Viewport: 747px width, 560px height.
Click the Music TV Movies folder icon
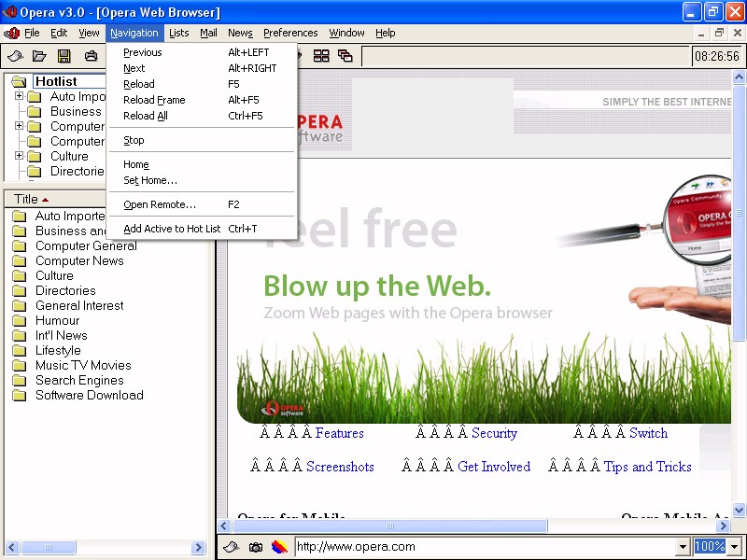coord(19,365)
